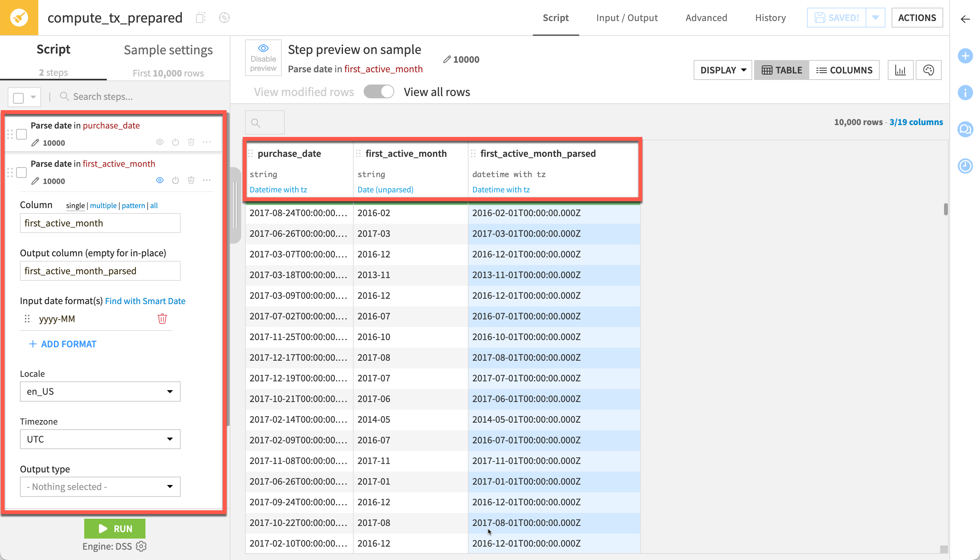The width and height of the screenshot is (980, 560).
Task: Open the Output type dropdown
Action: tap(100, 487)
